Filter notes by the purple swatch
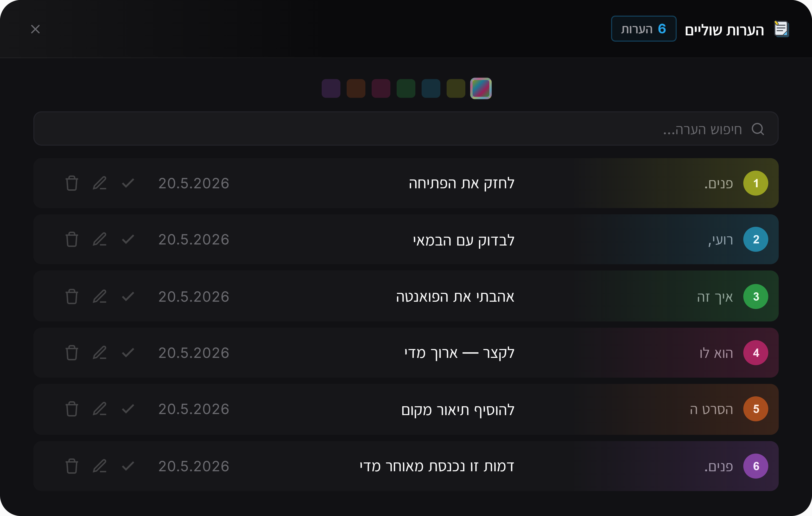The height and width of the screenshot is (516, 812). click(331, 88)
